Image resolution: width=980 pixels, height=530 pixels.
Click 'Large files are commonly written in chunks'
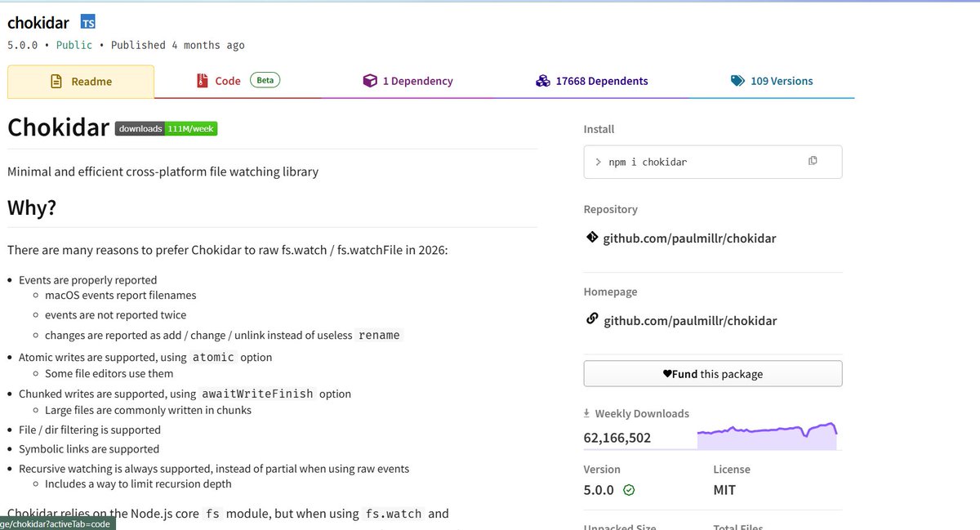(x=148, y=410)
